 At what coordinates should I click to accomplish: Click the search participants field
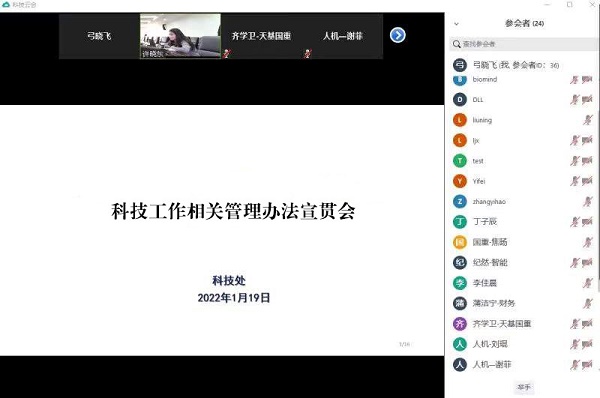[x=523, y=44]
